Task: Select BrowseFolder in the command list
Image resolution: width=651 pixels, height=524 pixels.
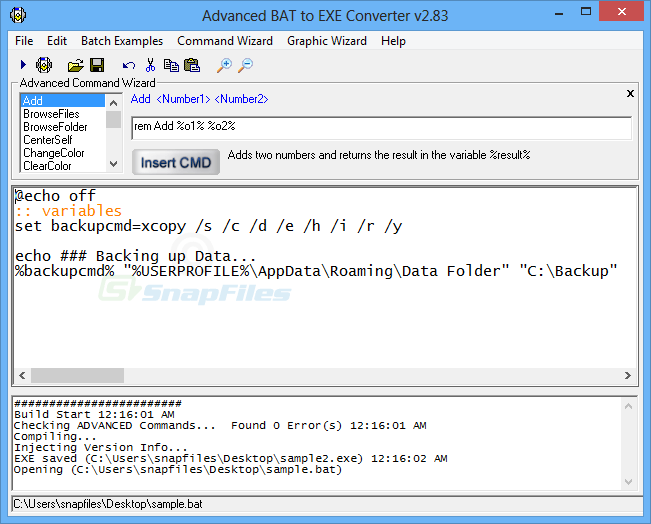Action: [x=63, y=127]
